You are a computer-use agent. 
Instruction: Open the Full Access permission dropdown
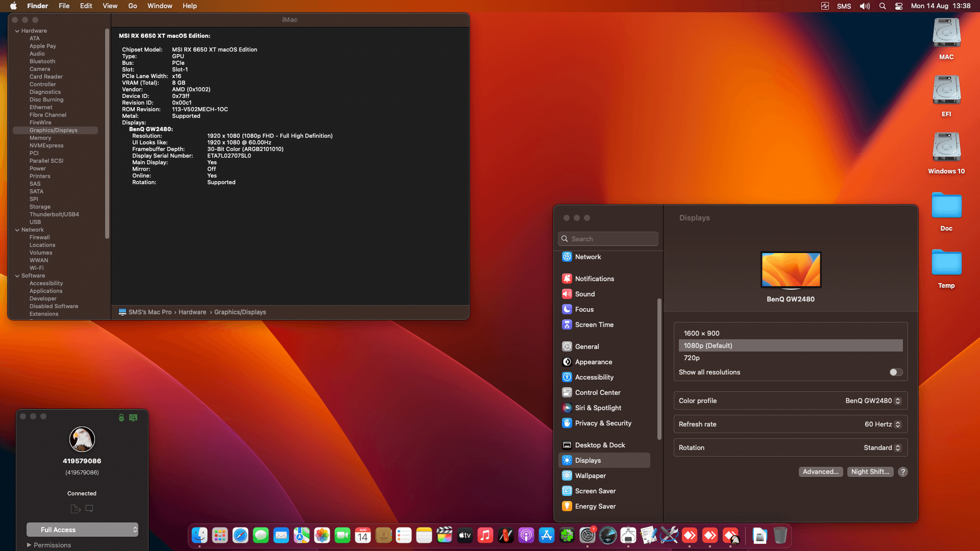pos(82,530)
